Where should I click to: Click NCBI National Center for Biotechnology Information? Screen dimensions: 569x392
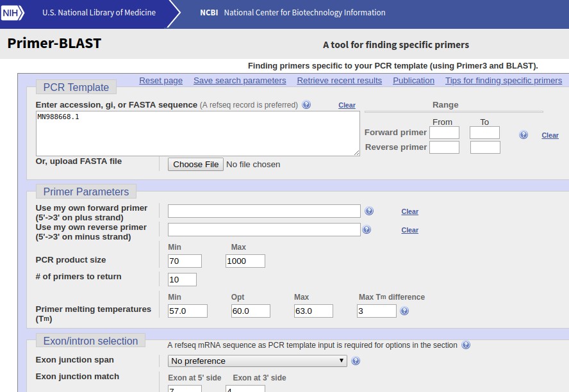click(x=293, y=13)
